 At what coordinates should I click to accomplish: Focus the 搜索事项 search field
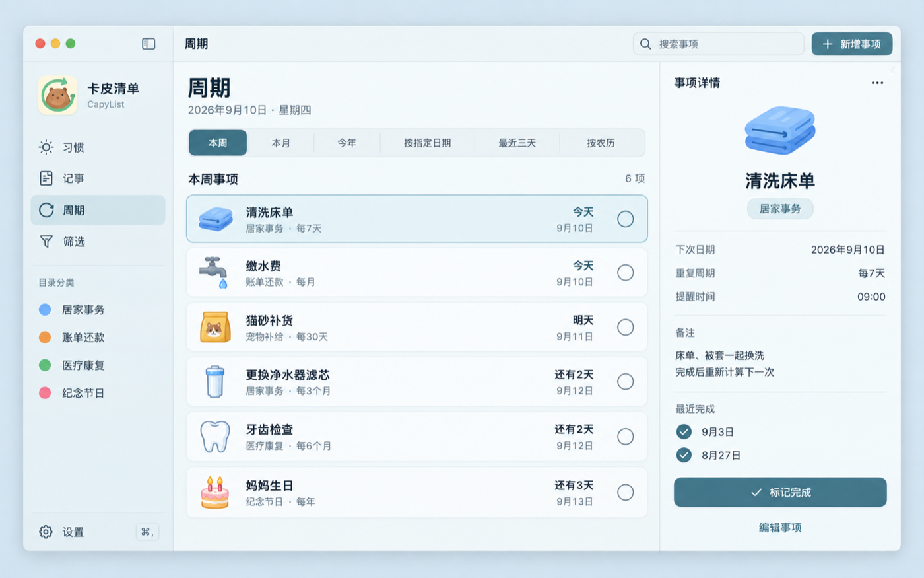point(718,44)
